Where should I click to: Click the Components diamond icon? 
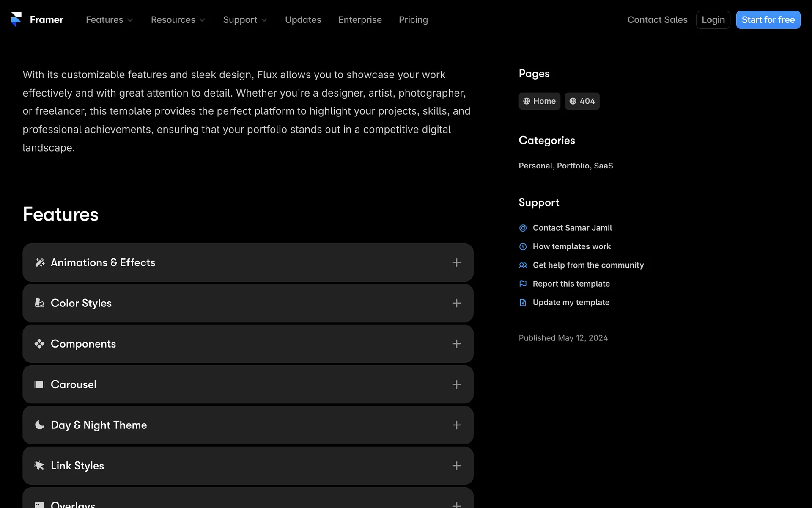click(x=39, y=344)
